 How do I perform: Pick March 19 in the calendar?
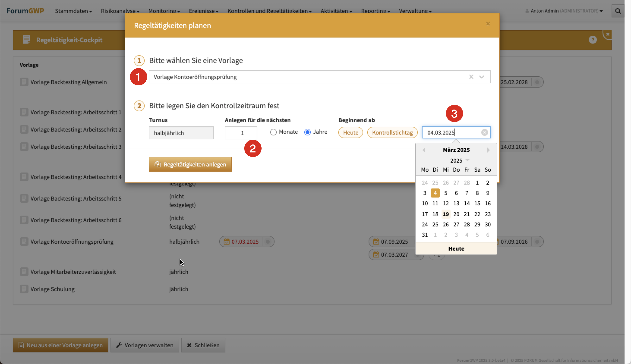[x=446, y=214]
